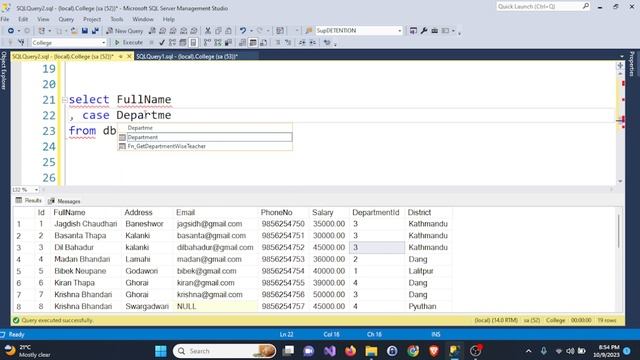Open Chrome from the taskbar
Viewport: 640px width, 360px height.
click(x=413, y=351)
